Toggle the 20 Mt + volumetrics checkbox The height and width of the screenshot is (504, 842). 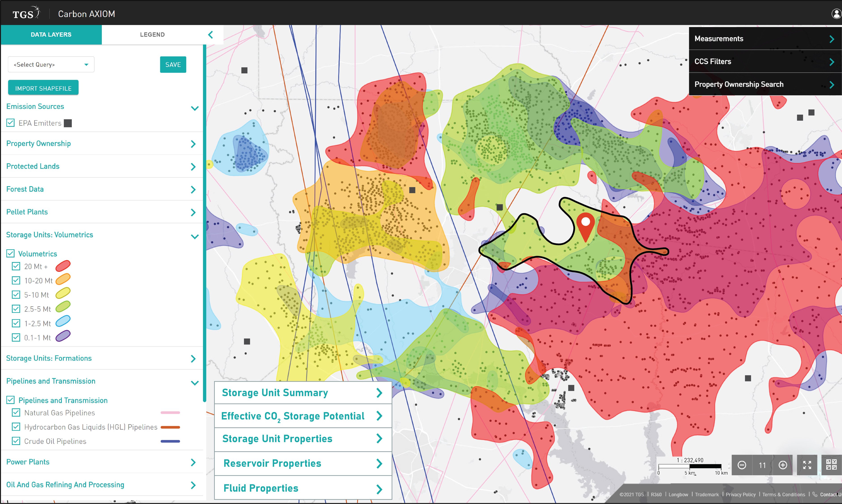pos(16,266)
